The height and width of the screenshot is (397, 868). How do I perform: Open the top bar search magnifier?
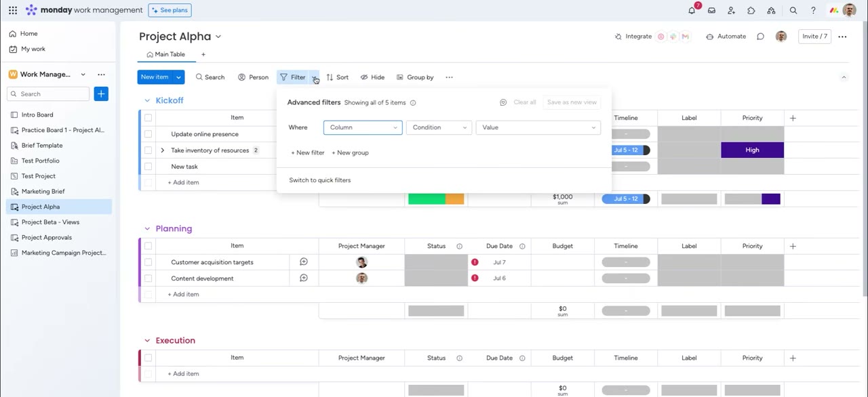click(x=793, y=10)
